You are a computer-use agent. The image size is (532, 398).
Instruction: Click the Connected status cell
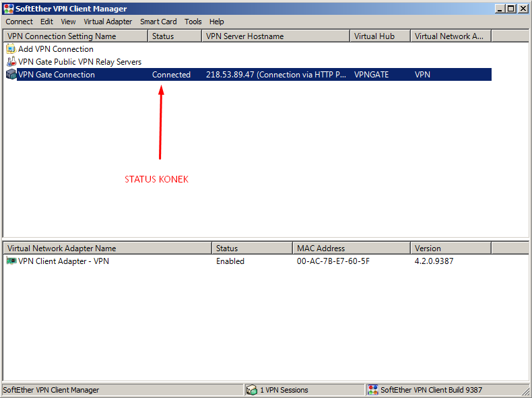coord(171,75)
